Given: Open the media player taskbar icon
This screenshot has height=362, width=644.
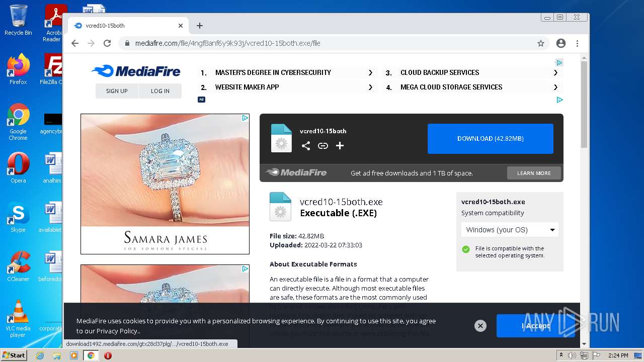Looking at the screenshot, I should coord(74,355).
